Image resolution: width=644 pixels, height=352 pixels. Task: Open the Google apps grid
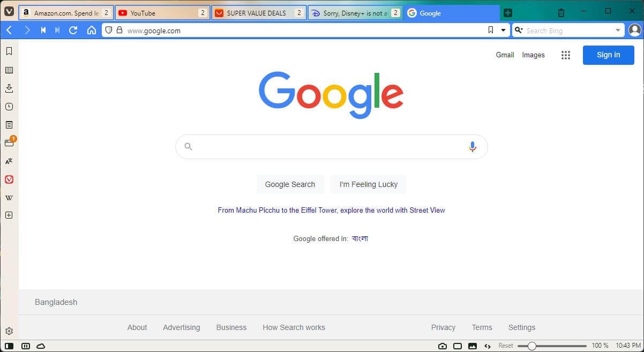pyautogui.click(x=566, y=55)
